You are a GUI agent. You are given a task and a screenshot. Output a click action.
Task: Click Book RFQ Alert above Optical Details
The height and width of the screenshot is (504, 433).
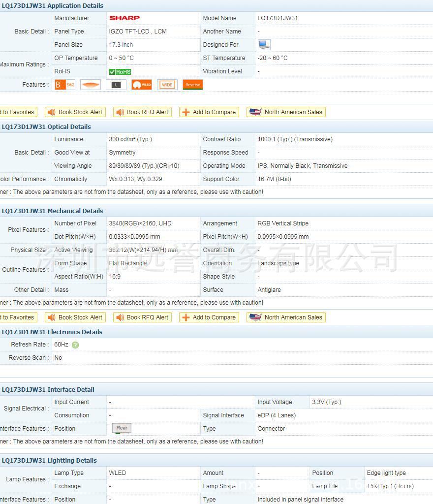click(142, 112)
